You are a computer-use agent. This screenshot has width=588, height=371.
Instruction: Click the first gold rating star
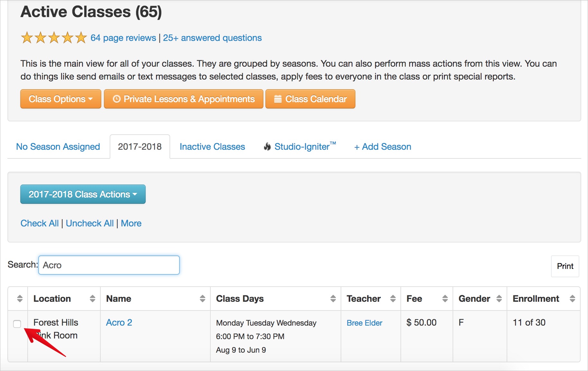point(27,38)
